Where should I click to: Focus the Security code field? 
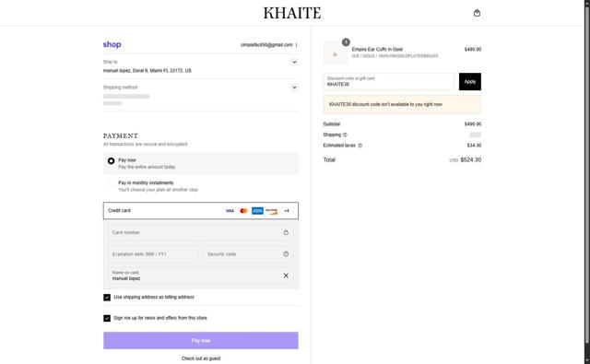[x=248, y=254]
